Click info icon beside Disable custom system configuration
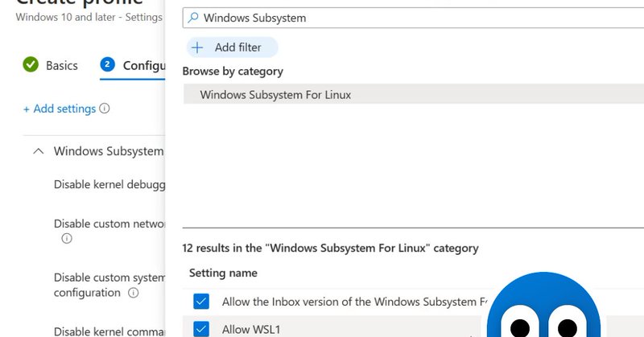This screenshot has width=644, height=337. tap(133, 293)
